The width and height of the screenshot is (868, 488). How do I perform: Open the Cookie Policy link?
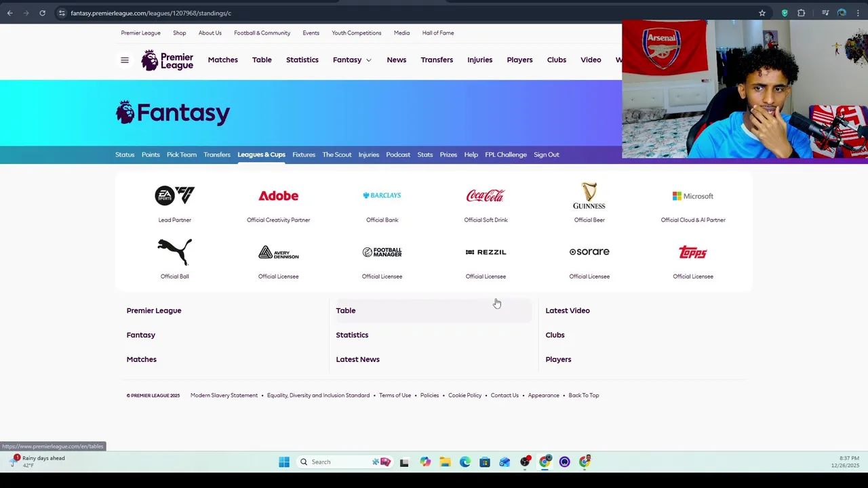pyautogui.click(x=465, y=395)
